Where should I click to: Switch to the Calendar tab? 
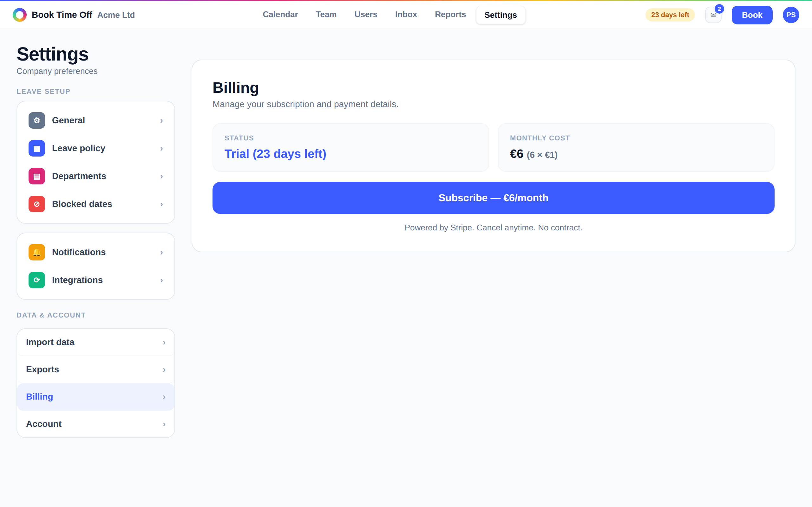click(x=280, y=15)
